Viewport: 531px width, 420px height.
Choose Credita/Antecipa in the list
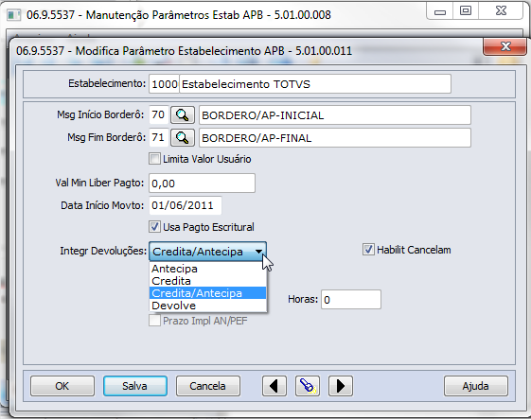pyautogui.click(x=207, y=293)
